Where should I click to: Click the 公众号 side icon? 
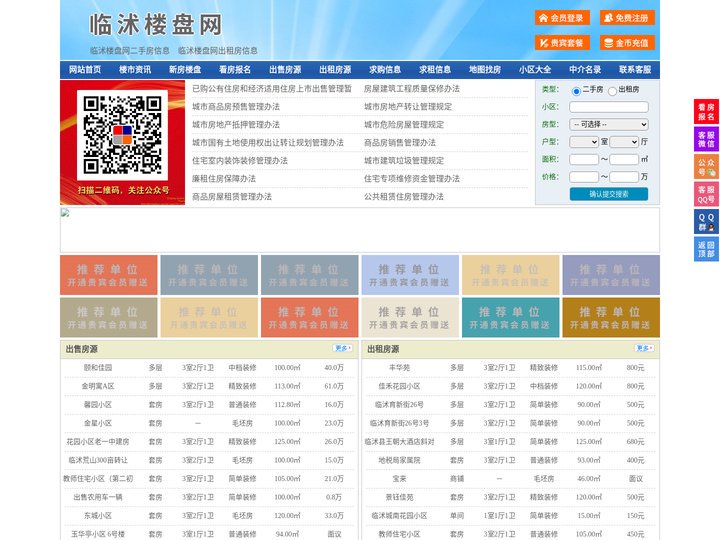(x=706, y=167)
